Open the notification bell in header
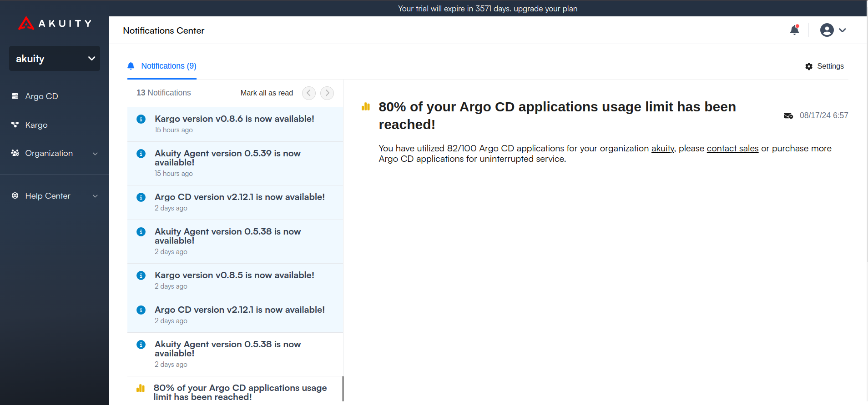This screenshot has width=868, height=405. point(795,30)
